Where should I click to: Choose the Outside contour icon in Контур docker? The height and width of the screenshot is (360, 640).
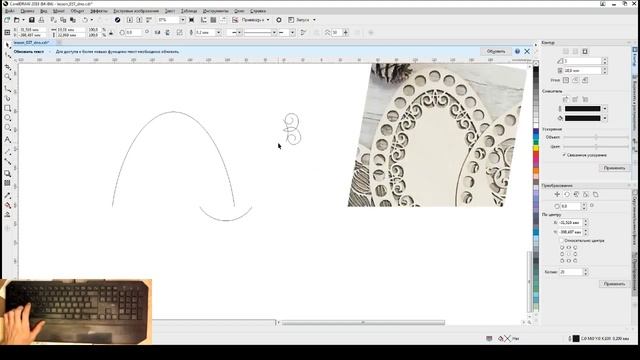[x=585, y=51]
